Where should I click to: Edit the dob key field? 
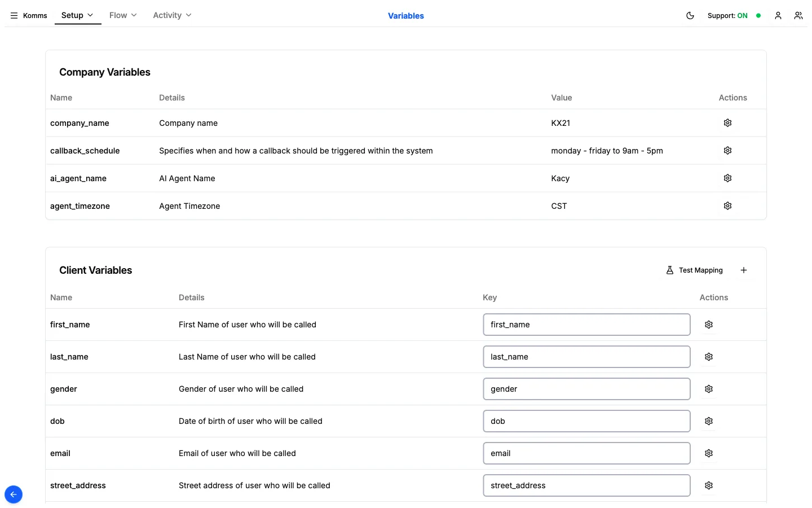586,421
